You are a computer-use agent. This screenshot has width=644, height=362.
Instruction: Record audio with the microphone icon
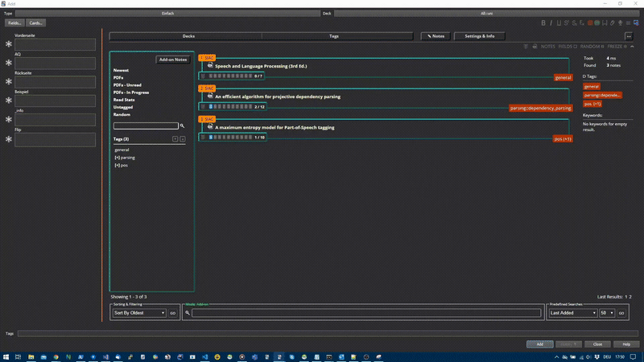pos(620,23)
